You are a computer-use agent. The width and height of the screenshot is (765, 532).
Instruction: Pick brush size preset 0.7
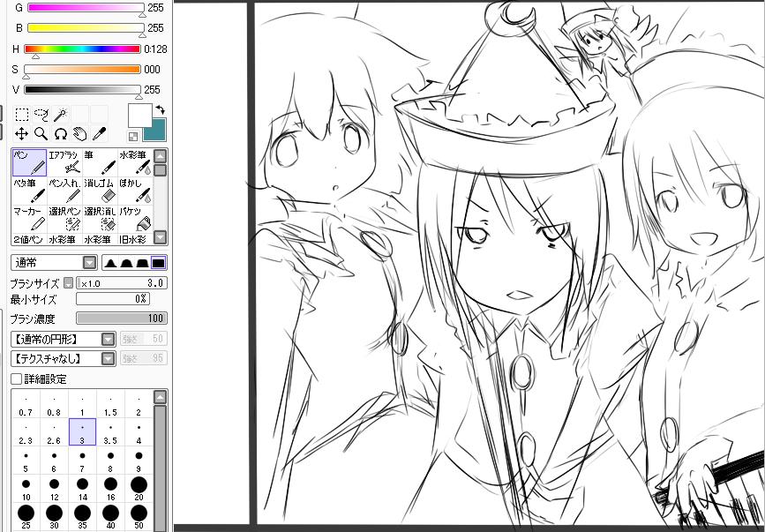click(x=26, y=406)
